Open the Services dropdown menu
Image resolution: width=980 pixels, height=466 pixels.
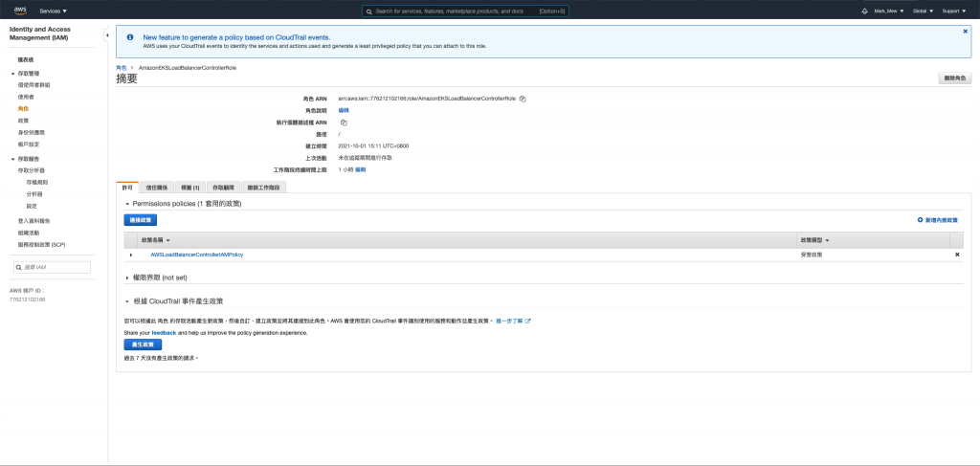point(54,11)
